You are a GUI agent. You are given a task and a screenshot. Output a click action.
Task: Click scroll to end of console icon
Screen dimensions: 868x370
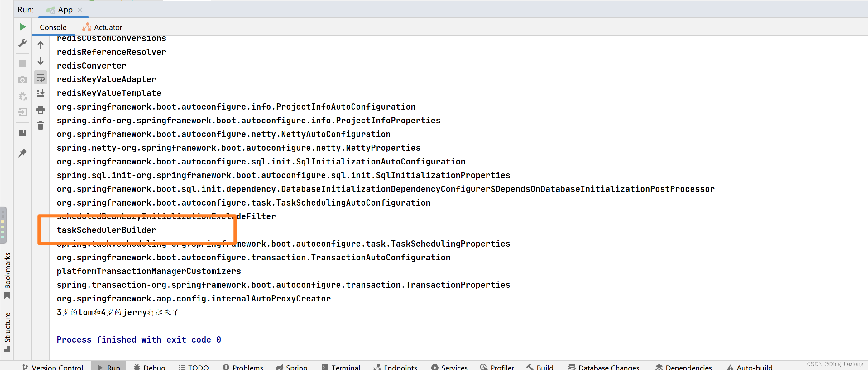point(41,93)
